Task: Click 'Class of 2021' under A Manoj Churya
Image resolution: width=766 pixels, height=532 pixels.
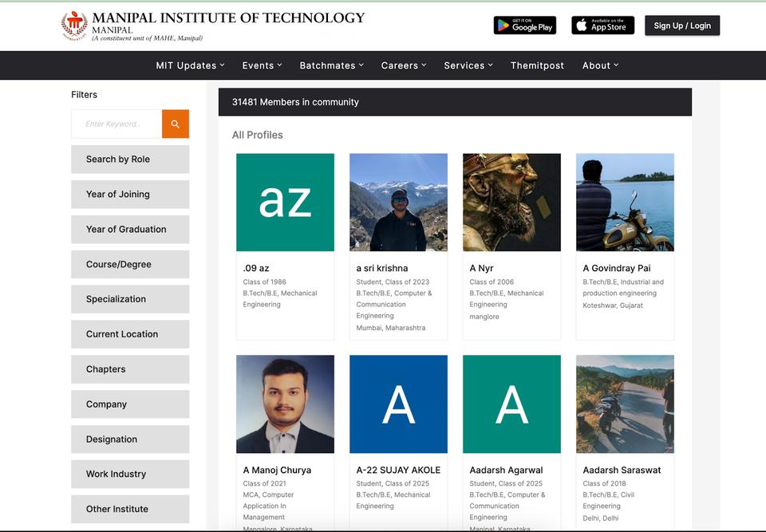Action: tap(264, 483)
